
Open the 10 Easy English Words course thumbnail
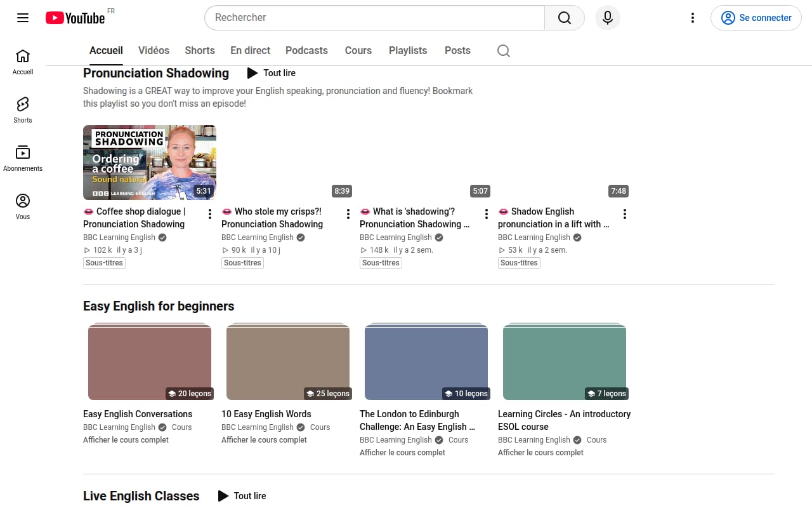point(288,361)
